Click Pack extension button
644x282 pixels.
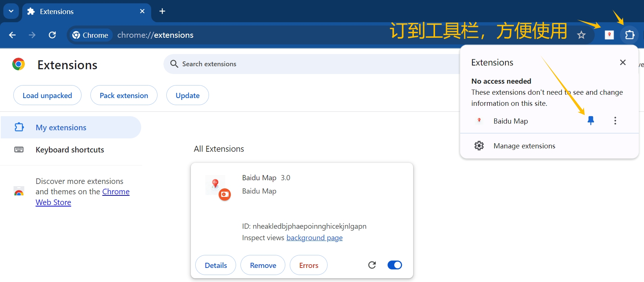124,95
